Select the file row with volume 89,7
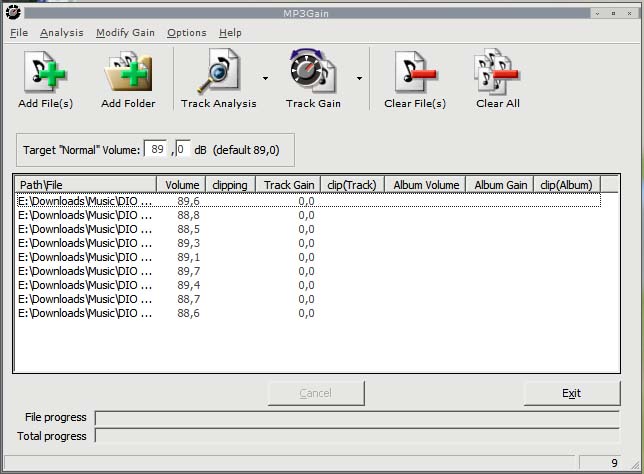Viewport: 644px width, 474px height. 87,271
